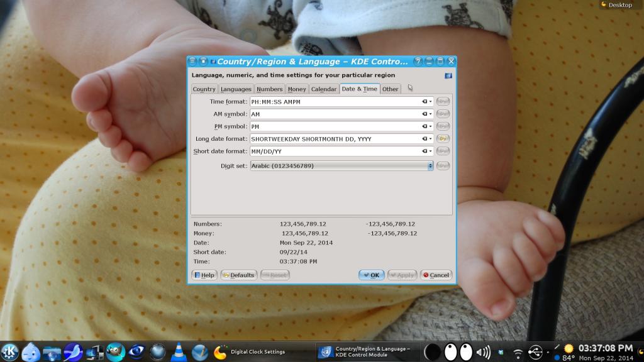Click the Defaults button
This screenshot has width=644, height=362.
pyautogui.click(x=238, y=275)
